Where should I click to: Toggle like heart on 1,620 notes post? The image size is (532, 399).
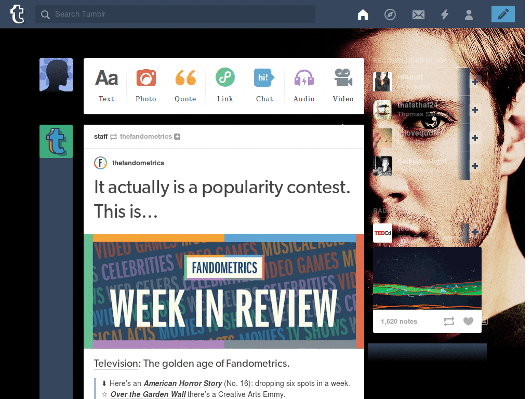click(468, 321)
